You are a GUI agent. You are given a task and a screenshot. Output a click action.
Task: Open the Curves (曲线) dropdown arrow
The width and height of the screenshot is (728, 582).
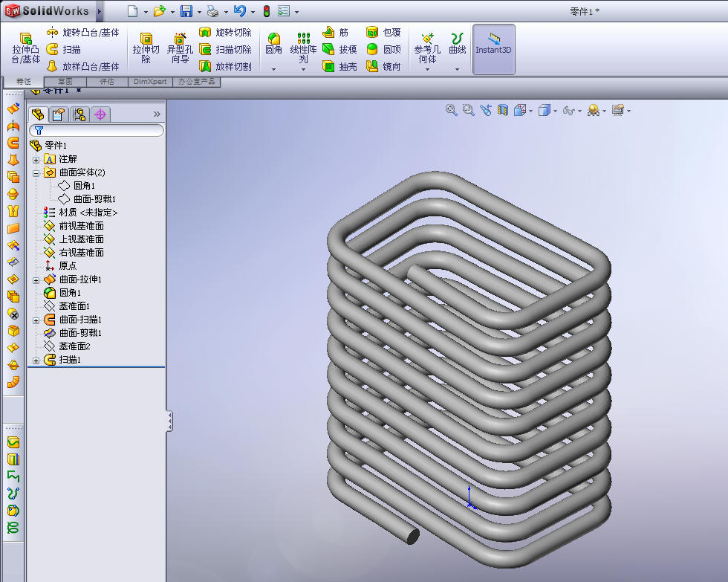[458, 69]
